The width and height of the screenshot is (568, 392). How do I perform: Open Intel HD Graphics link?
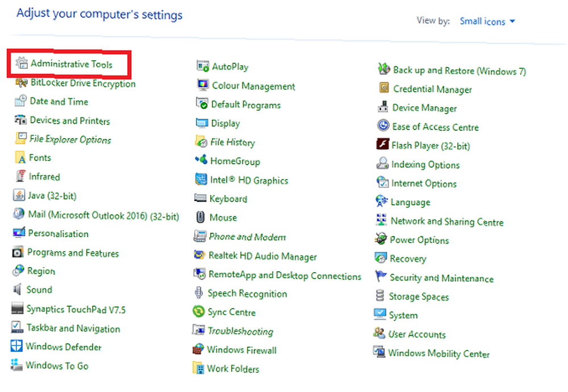(x=249, y=180)
